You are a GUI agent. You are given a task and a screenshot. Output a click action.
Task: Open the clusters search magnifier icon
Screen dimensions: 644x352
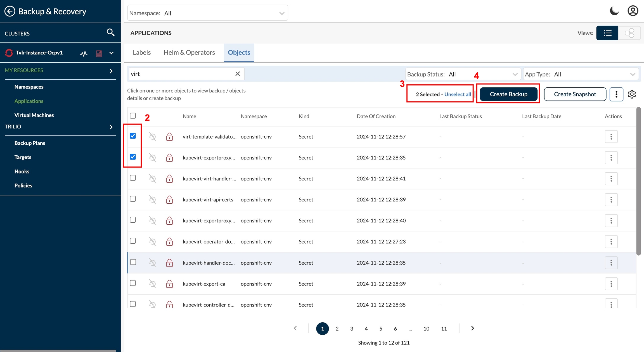[x=110, y=33]
